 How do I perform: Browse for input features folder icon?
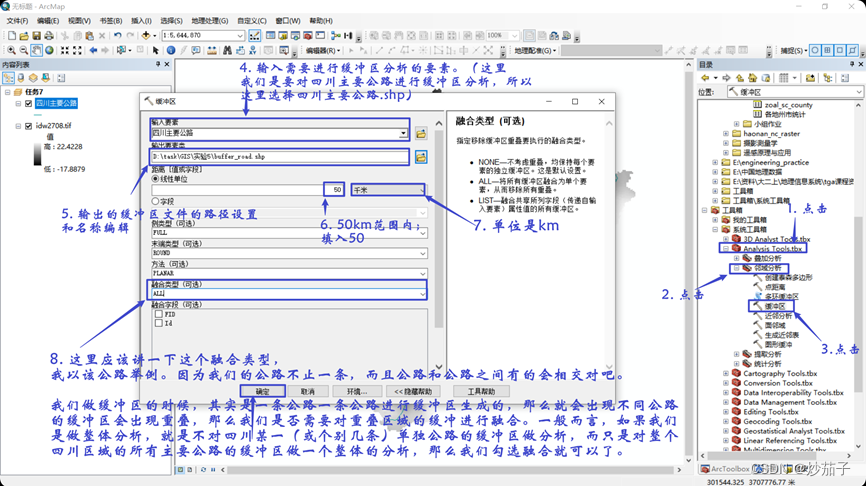pyautogui.click(x=421, y=133)
